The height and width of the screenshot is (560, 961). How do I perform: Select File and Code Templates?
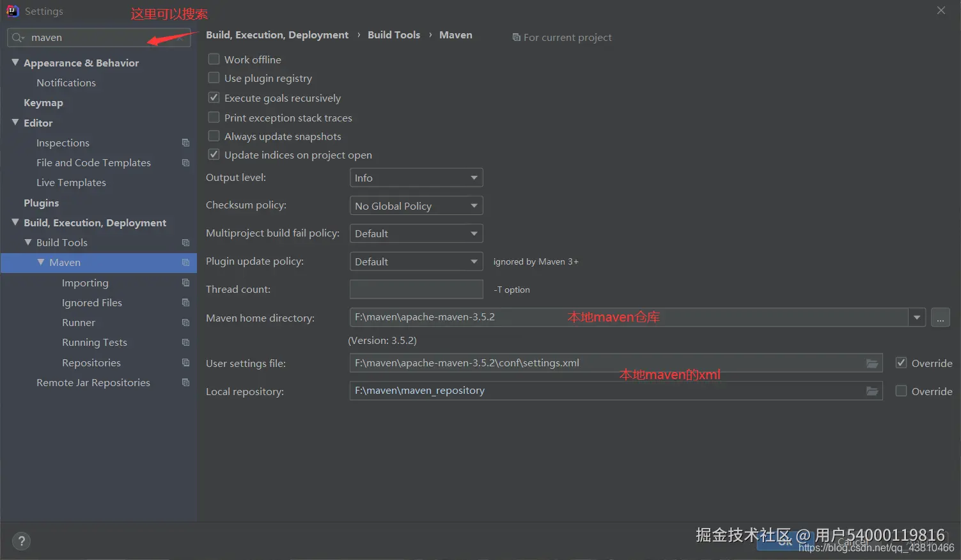coord(93,162)
